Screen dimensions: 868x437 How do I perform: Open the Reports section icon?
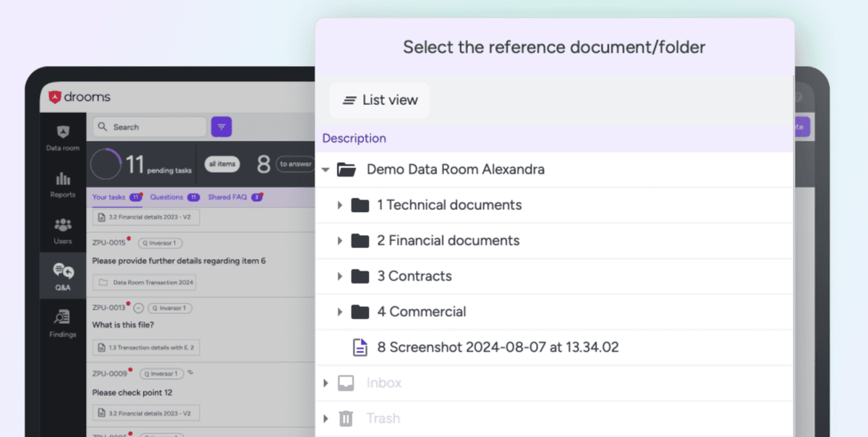[x=62, y=184]
